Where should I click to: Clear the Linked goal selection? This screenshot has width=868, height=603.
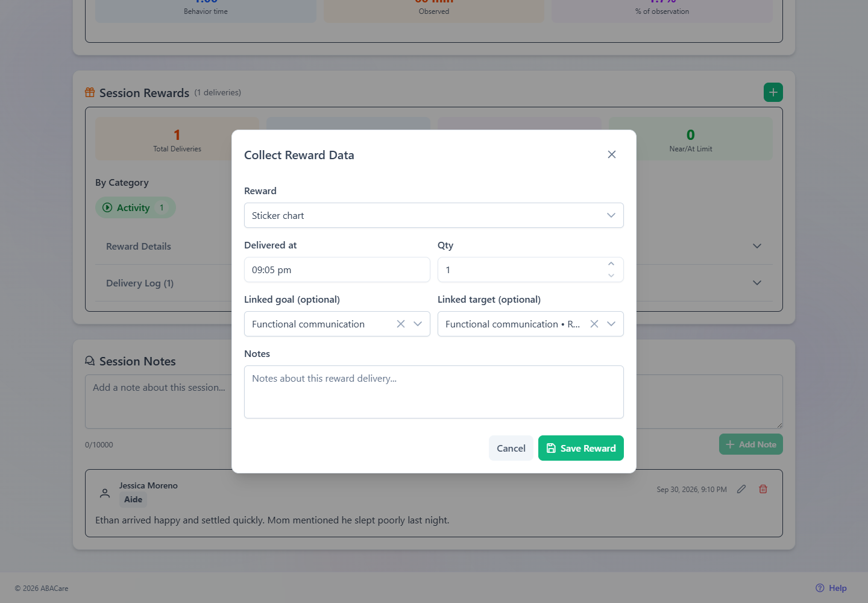401,324
